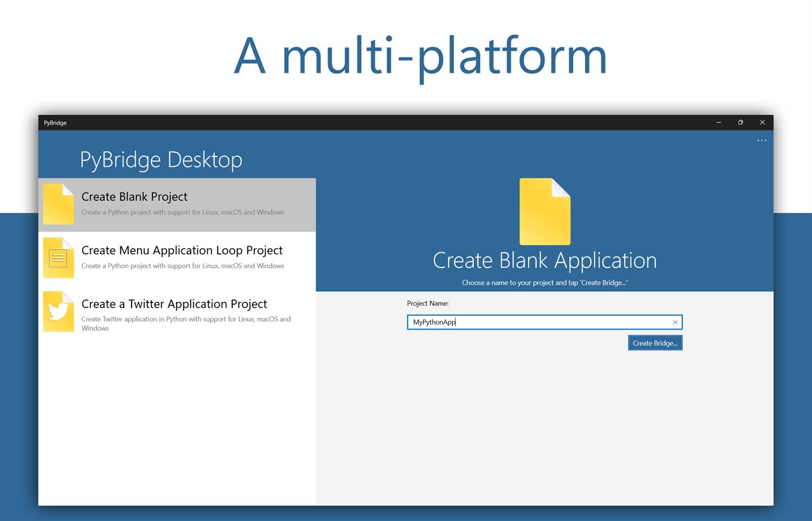812x521 pixels.
Task: Choose Create a Twitter Application Project
Action: click(177, 312)
